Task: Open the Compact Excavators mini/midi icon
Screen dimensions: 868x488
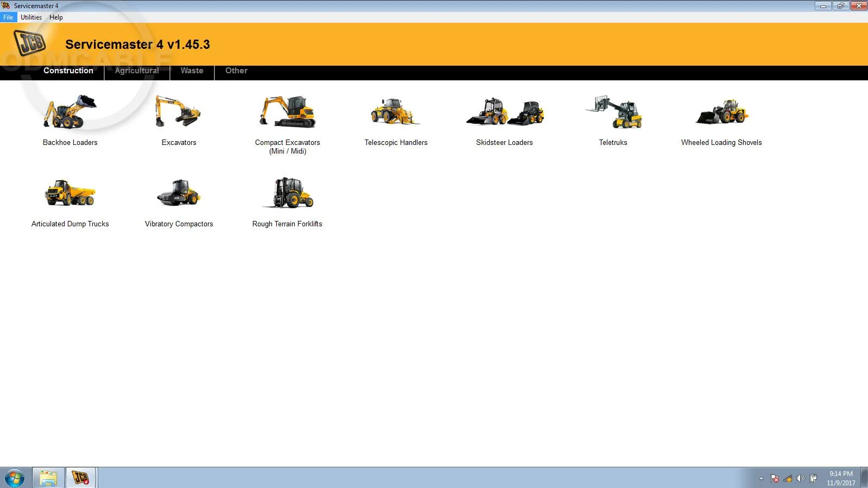Action: pos(288,112)
